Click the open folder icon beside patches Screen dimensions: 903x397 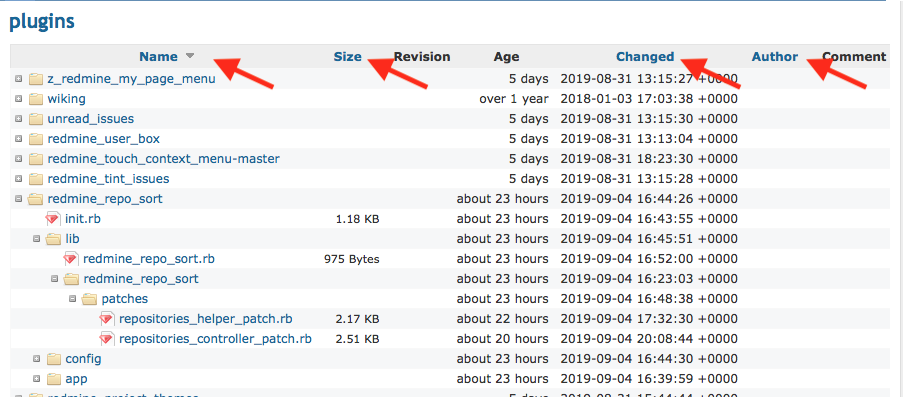(89, 298)
